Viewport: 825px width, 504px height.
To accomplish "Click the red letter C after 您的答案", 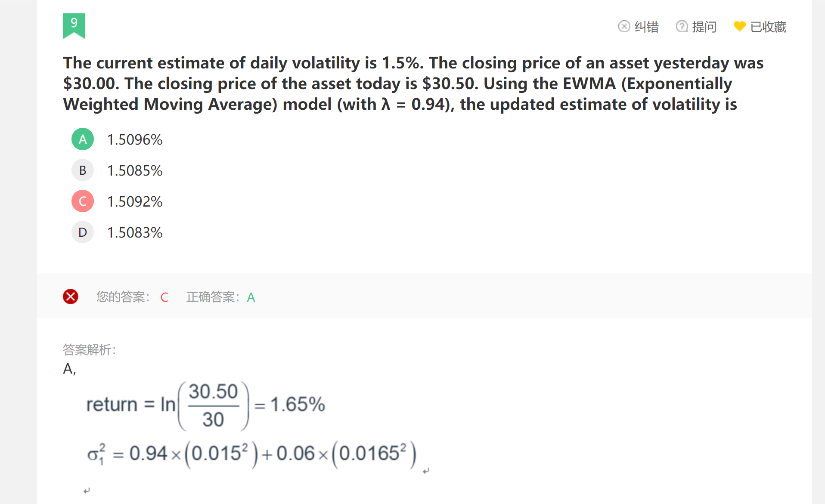I will [164, 297].
